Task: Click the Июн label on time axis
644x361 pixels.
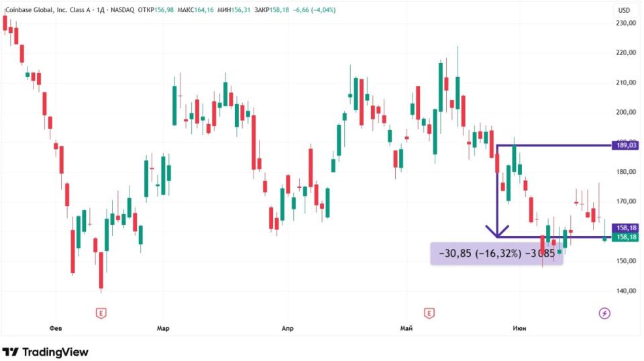Action: tap(519, 328)
